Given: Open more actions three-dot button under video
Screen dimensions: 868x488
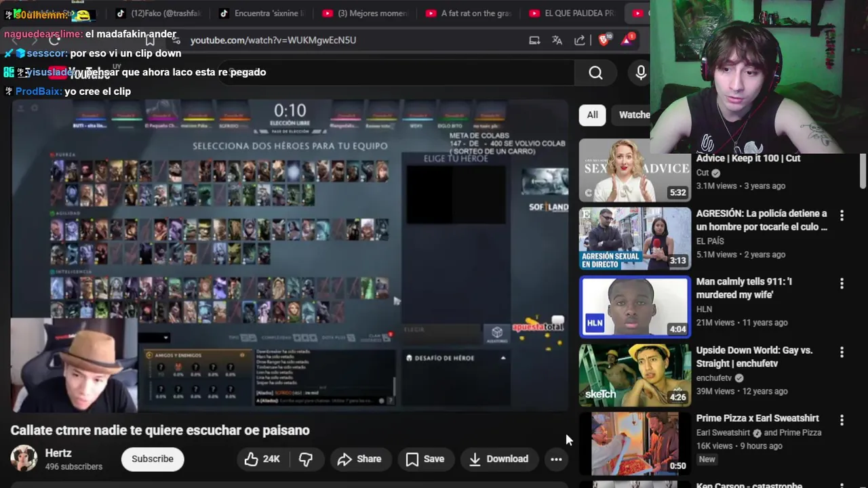Looking at the screenshot, I should (556, 459).
